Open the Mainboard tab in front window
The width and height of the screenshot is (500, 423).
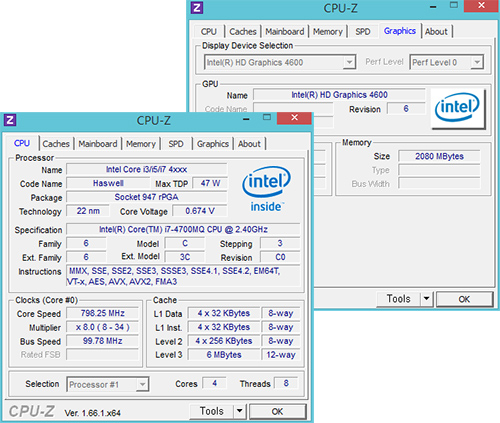(98, 144)
